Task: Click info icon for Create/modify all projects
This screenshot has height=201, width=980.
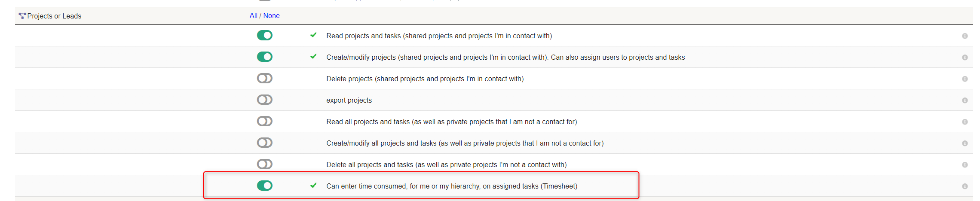Action: point(965,143)
